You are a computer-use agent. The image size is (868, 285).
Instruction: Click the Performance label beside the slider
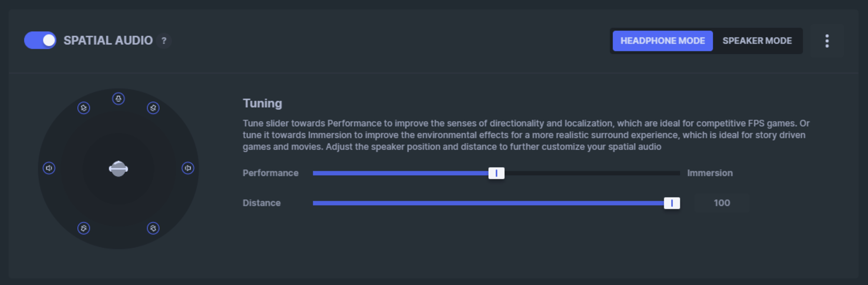[270, 173]
